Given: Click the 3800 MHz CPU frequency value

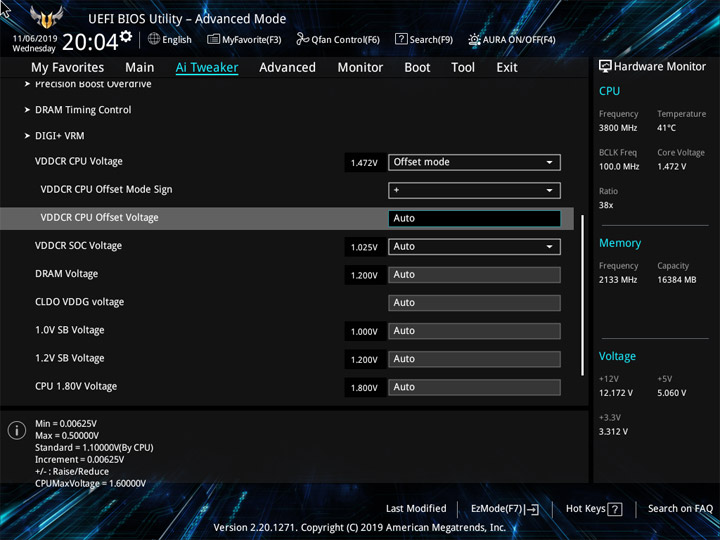Looking at the screenshot, I should click(x=618, y=128).
